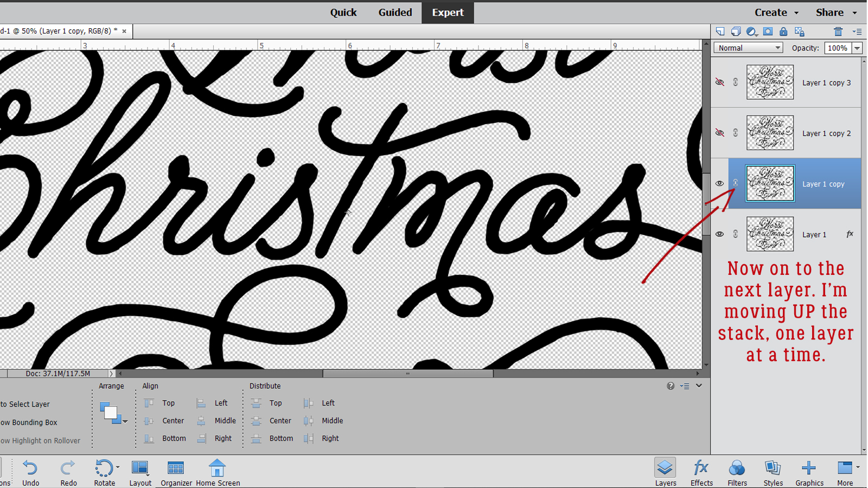Open the Effects panel
The width and height of the screenshot is (868, 488).
point(701,473)
